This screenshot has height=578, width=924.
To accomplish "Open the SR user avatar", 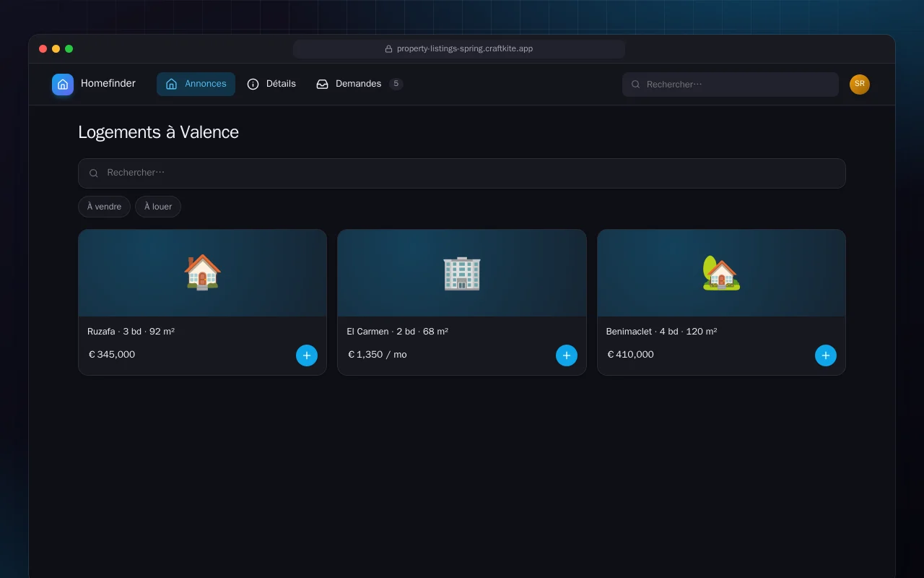I will [x=860, y=85].
